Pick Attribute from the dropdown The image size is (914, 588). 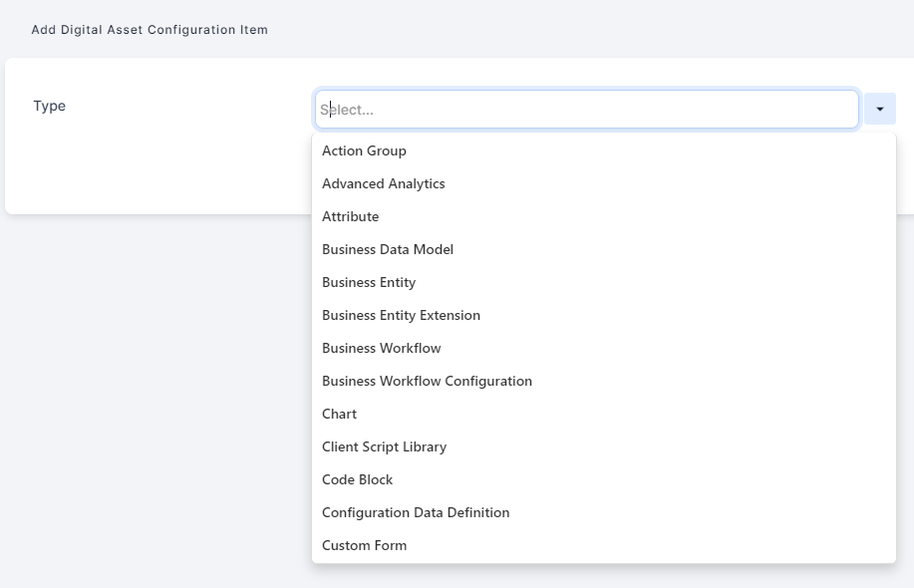point(350,216)
